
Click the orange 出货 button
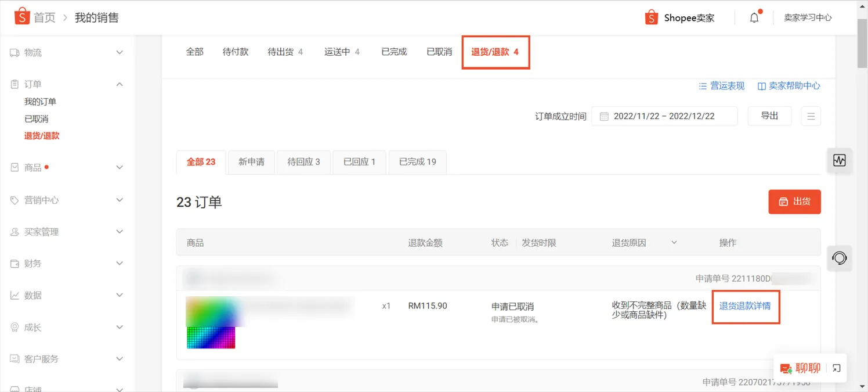(794, 202)
